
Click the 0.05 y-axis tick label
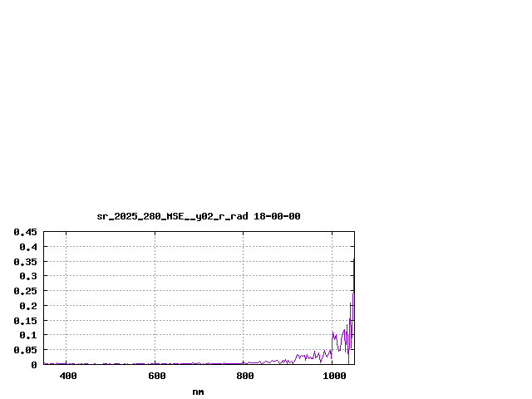[x=25, y=350]
